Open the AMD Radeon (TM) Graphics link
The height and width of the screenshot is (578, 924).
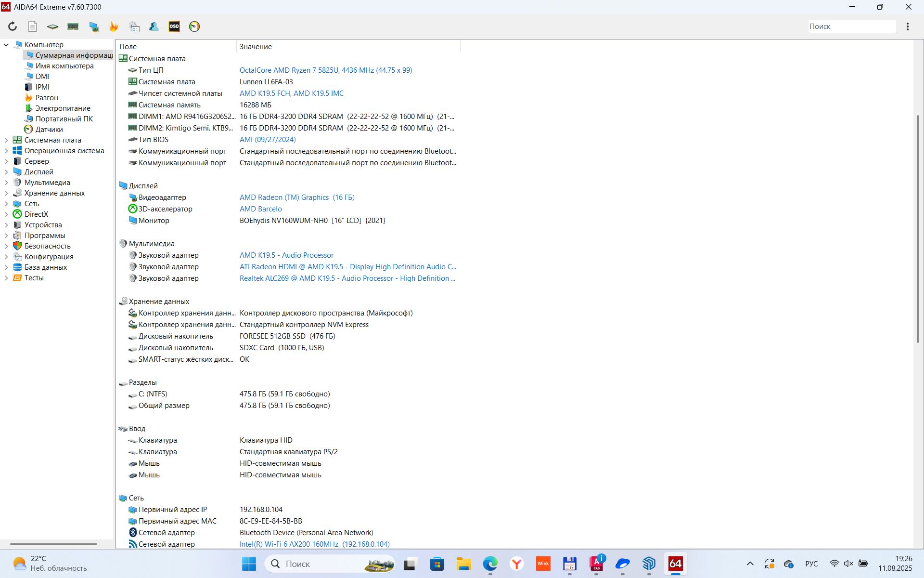click(x=297, y=197)
